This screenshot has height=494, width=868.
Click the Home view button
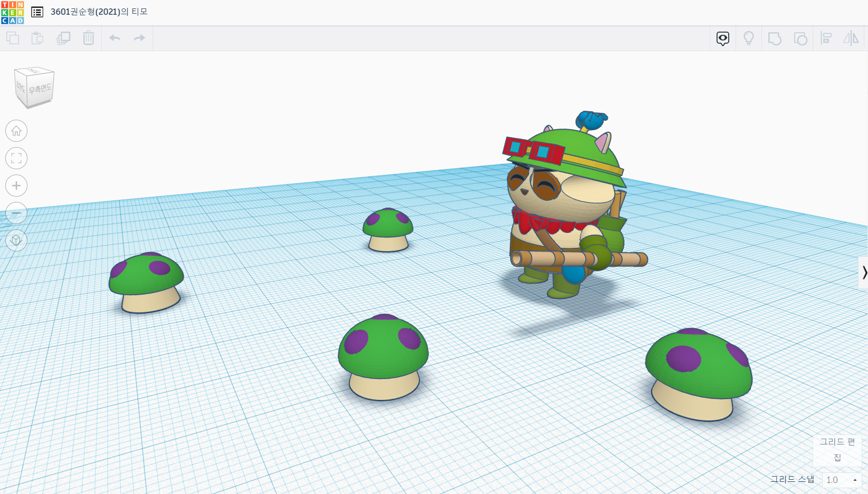click(16, 131)
